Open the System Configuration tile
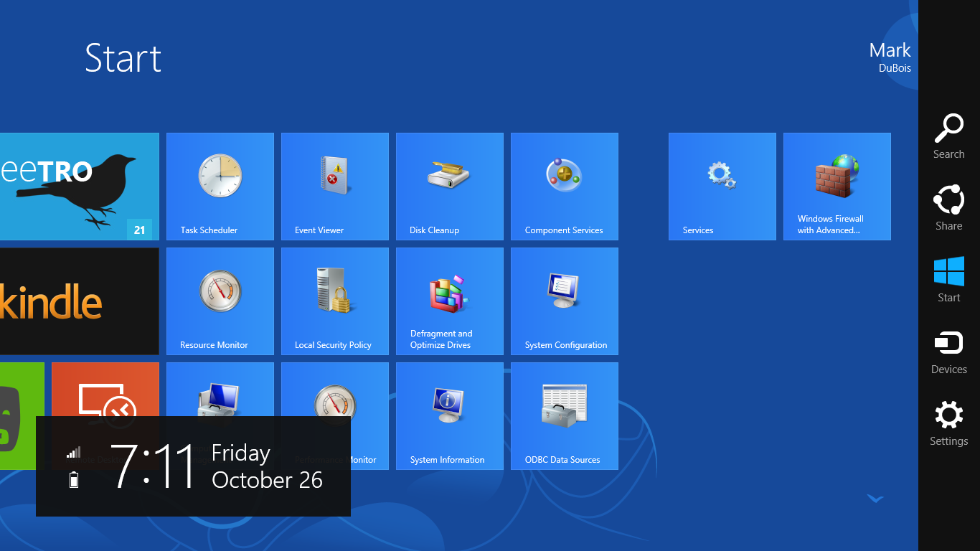The image size is (980, 551). coord(565,301)
